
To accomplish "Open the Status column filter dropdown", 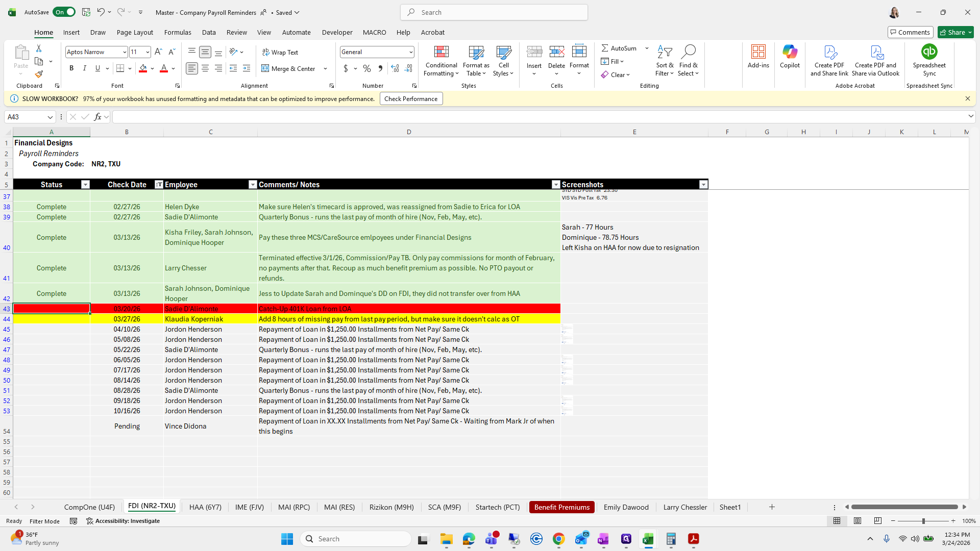I will pyautogui.click(x=85, y=185).
